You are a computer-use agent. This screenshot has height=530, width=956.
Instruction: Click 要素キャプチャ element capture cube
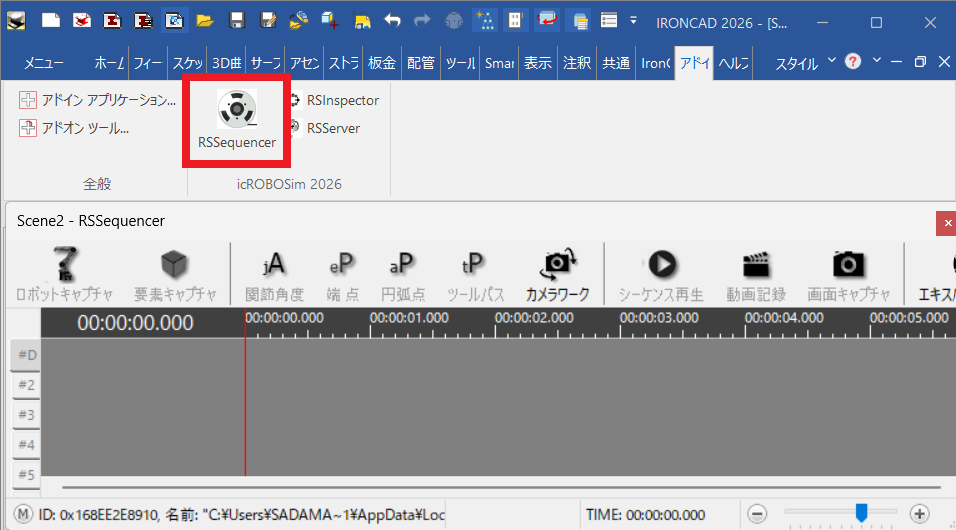[x=174, y=274]
